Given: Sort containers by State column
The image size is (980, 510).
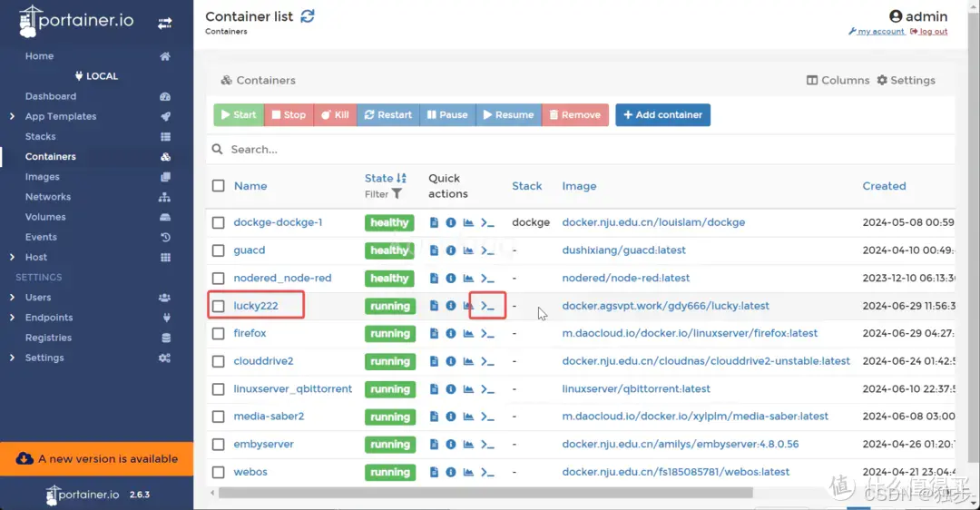Looking at the screenshot, I should (x=385, y=178).
